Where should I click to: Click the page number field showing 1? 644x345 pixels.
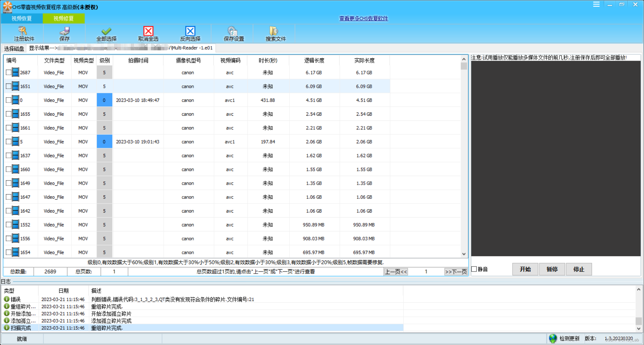[426, 272]
